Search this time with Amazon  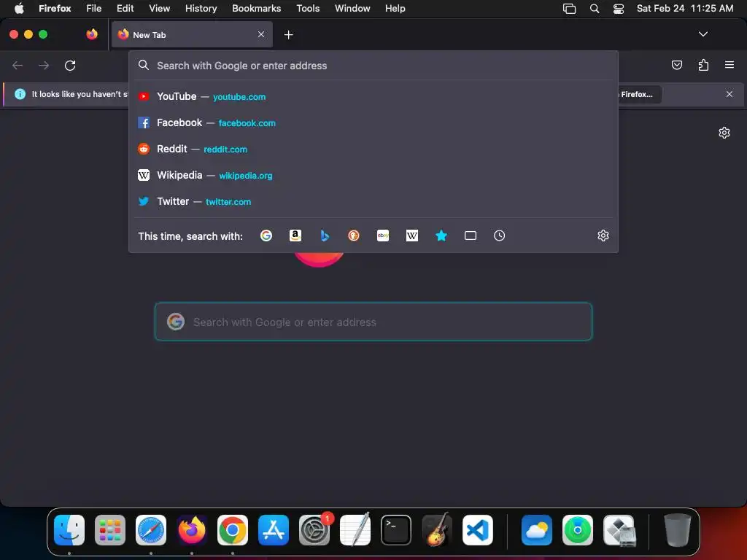(295, 236)
